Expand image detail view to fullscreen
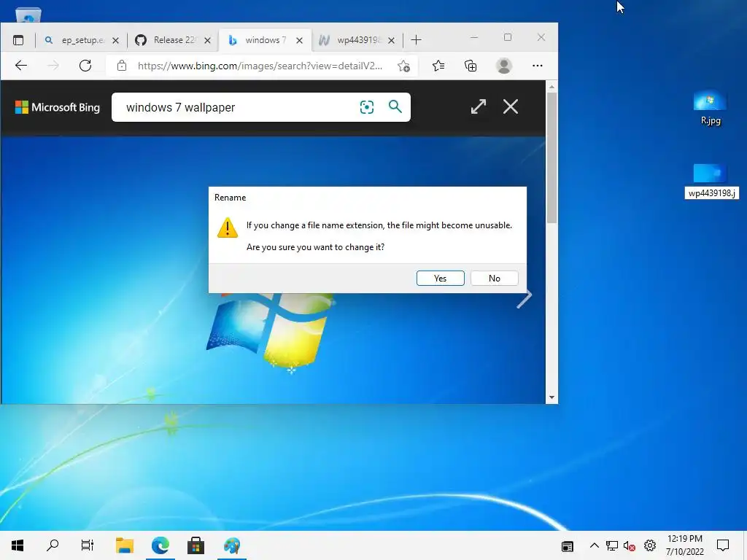 479,106
